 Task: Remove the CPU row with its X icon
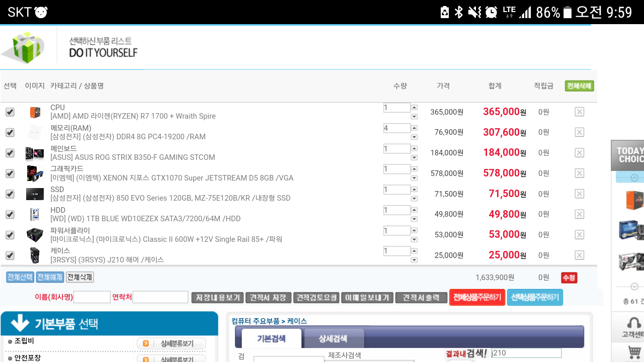579,112
